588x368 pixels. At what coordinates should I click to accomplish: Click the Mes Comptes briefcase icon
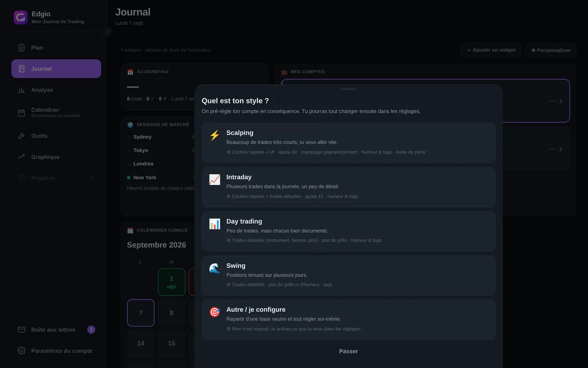(x=284, y=72)
